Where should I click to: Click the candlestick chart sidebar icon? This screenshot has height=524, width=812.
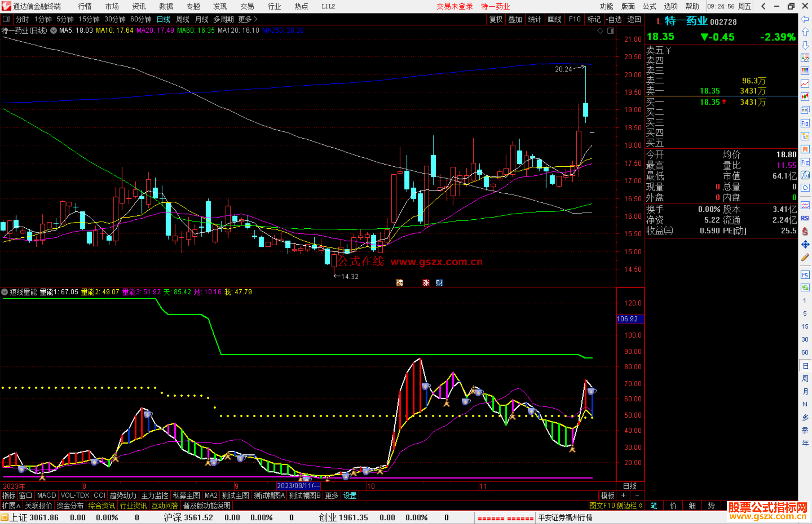(805, 97)
